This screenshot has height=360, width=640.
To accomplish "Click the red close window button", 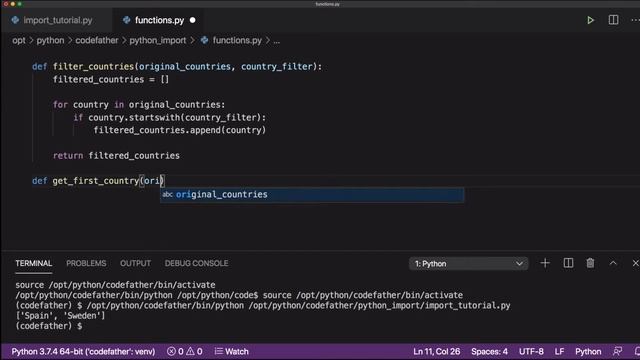I will [6, 4].
